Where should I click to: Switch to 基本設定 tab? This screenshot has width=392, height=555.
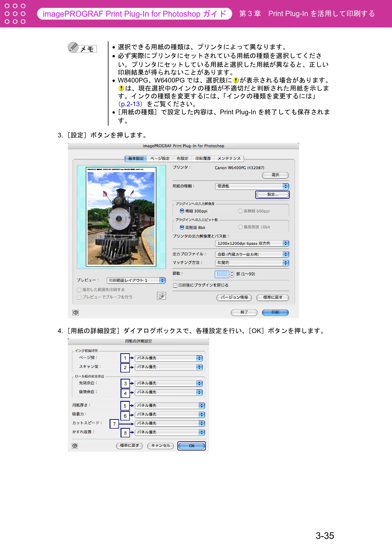[x=136, y=159]
